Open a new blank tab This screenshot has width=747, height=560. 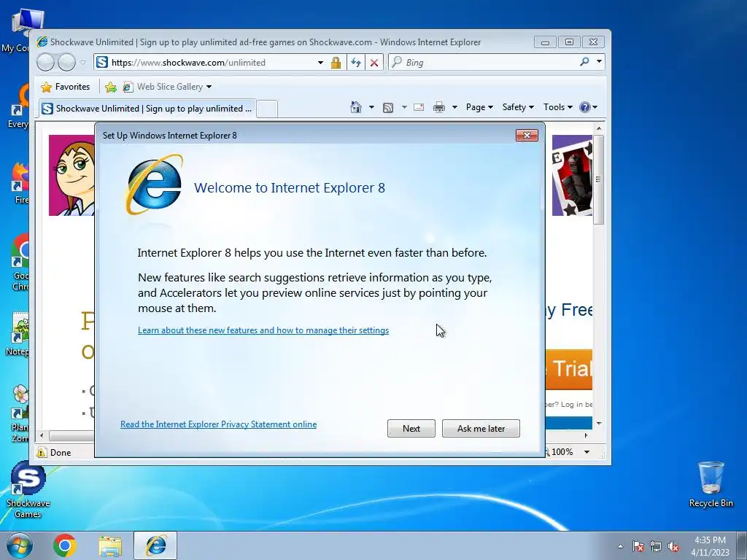coord(267,109)
